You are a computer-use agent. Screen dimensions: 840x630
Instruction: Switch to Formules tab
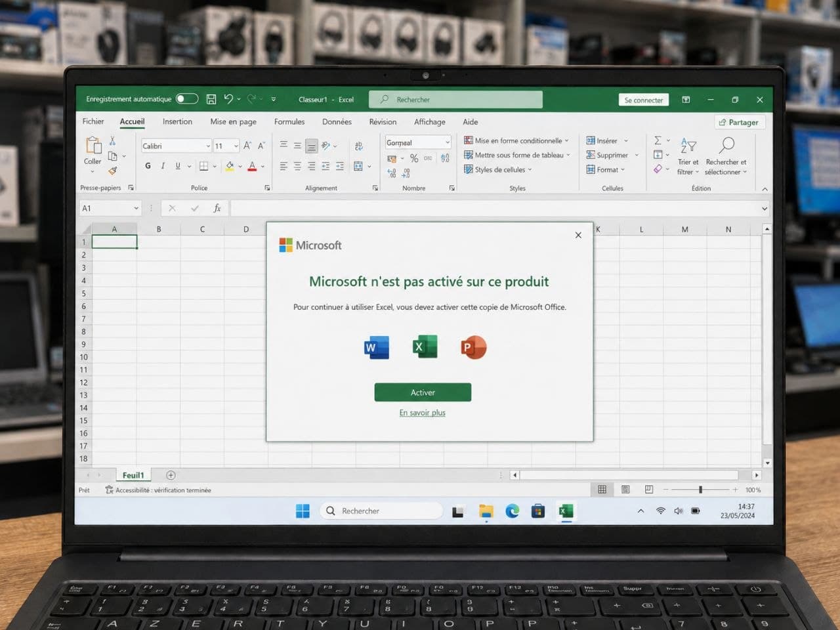click(x=289, y=121)
